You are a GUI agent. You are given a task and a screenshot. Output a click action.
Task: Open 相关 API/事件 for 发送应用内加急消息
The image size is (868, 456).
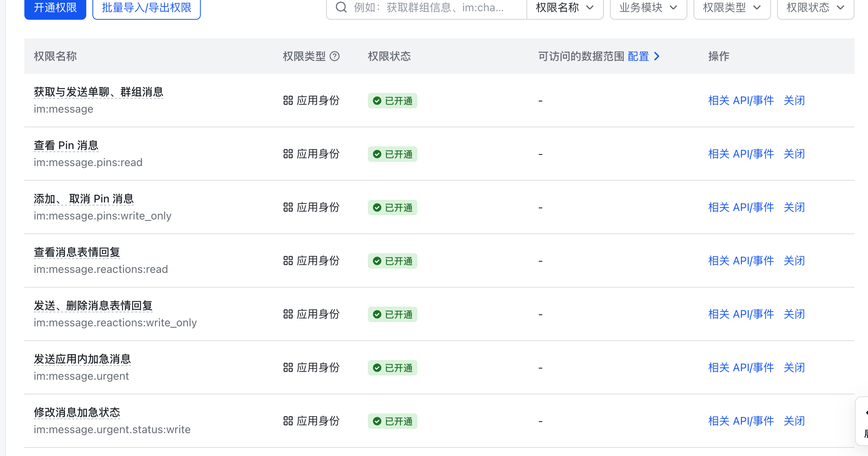pyautogui.click(x=741, y=368)
